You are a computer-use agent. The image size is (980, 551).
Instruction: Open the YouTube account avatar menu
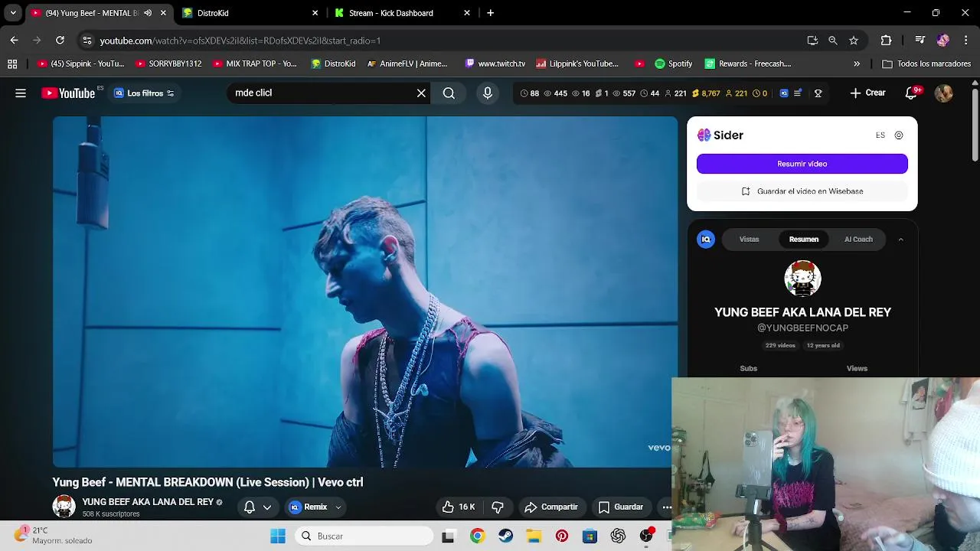[943, 93]
